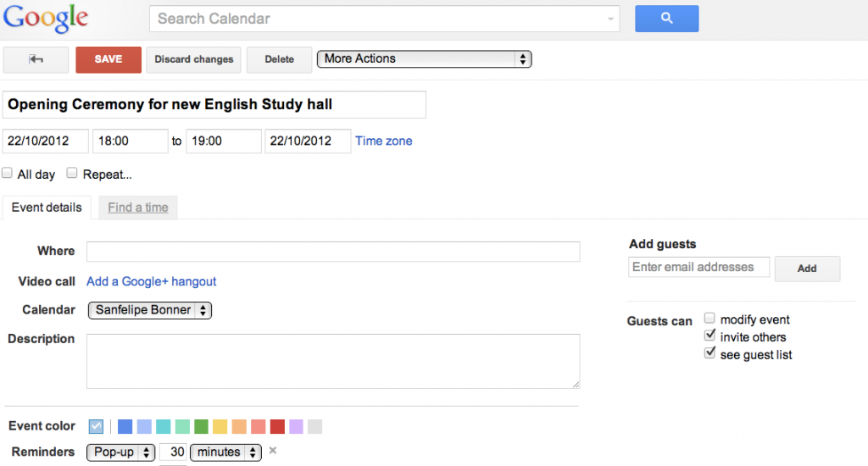Switch to the Find a time tab

click(x=137, y=208)
